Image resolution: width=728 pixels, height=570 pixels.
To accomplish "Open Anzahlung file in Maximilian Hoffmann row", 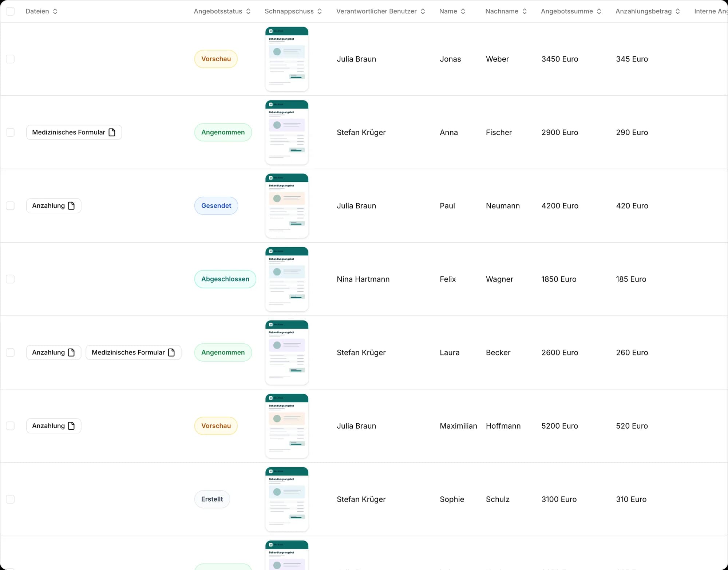I will coord(54,426).
